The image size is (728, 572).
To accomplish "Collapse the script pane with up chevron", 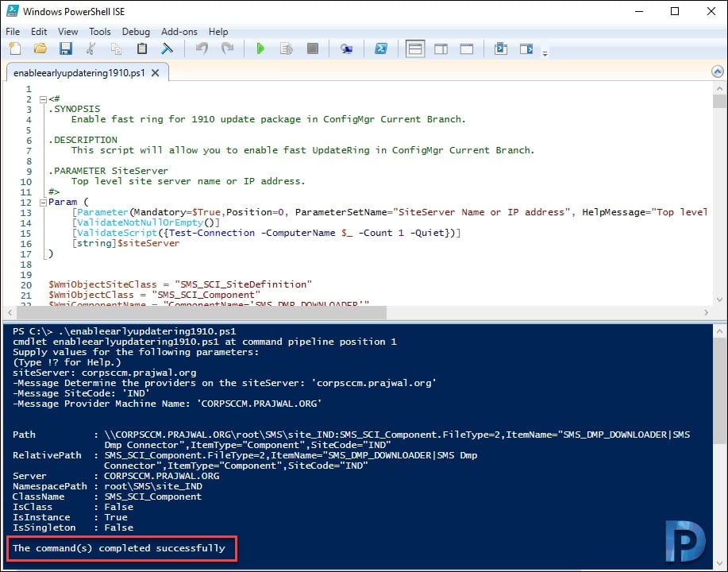I will [718, 71].
